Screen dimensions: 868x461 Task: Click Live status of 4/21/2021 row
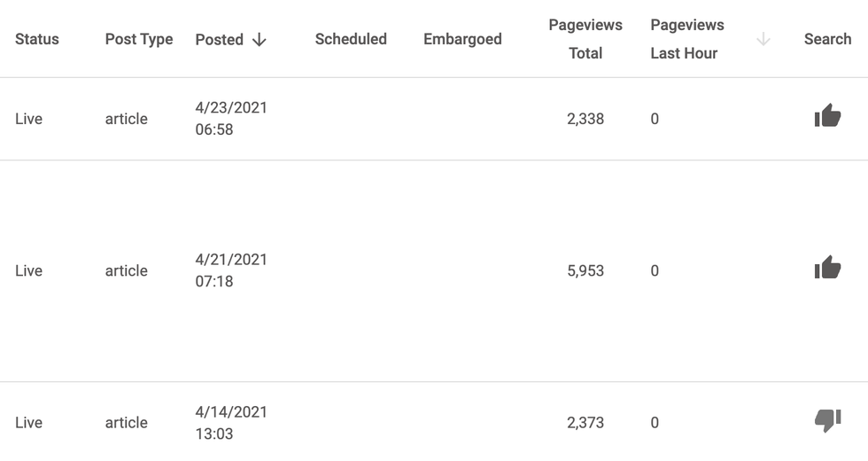tap(28, 270)
